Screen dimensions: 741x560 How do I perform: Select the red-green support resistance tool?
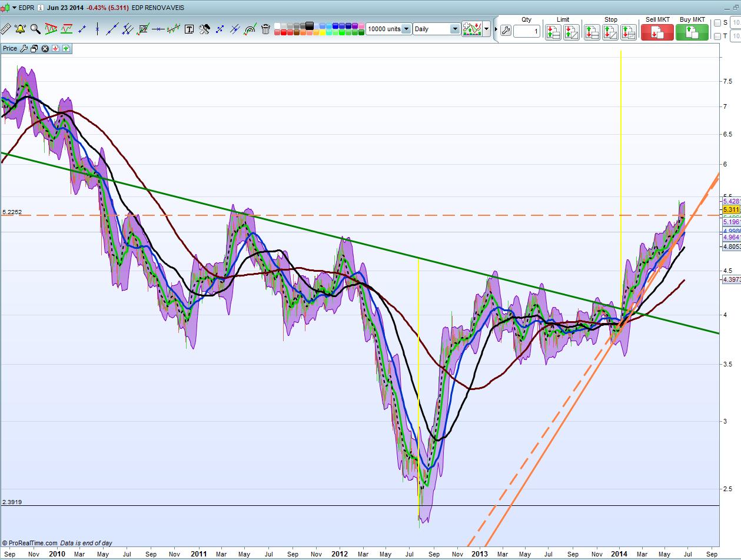(67, 29)
